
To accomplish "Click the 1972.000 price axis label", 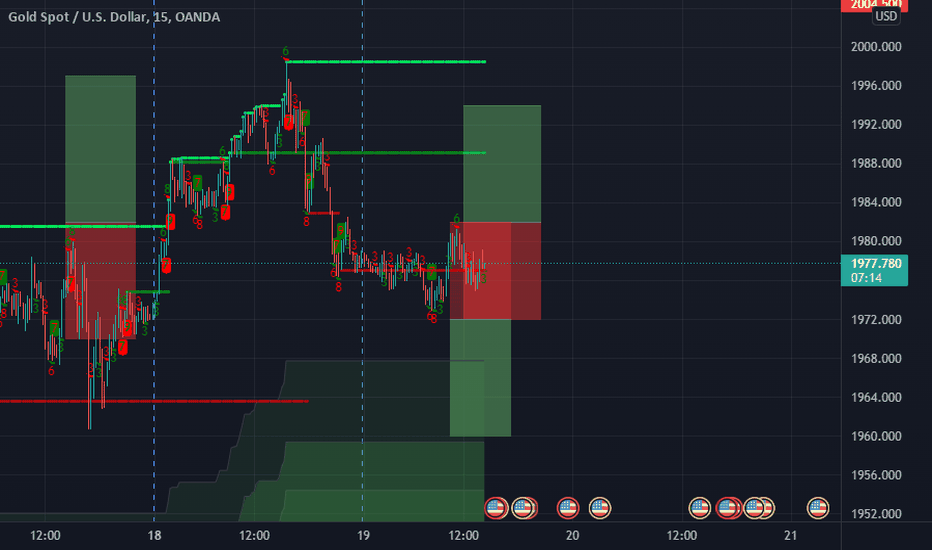I will point(876,319).
